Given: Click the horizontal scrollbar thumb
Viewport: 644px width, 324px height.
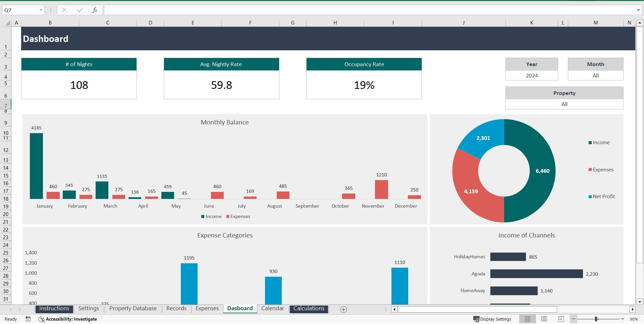Looking at the screenshot, I should click(x=477, y=309).
